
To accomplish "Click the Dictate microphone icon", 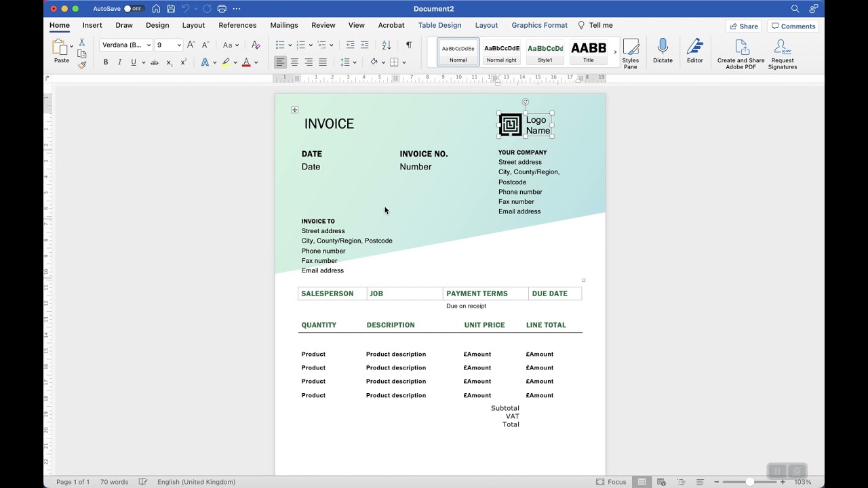I will pos(663,47).
